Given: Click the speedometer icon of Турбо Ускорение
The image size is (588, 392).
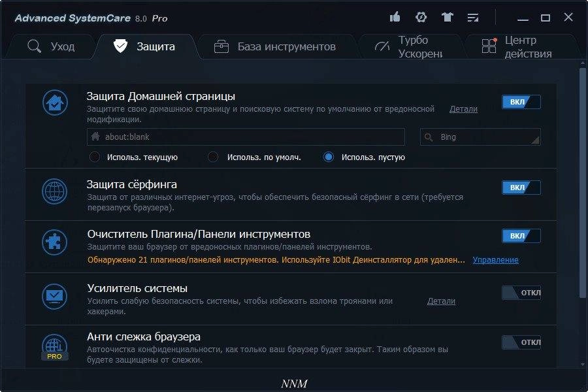Looking at the screenshot, I should click(x=382, y=46).
